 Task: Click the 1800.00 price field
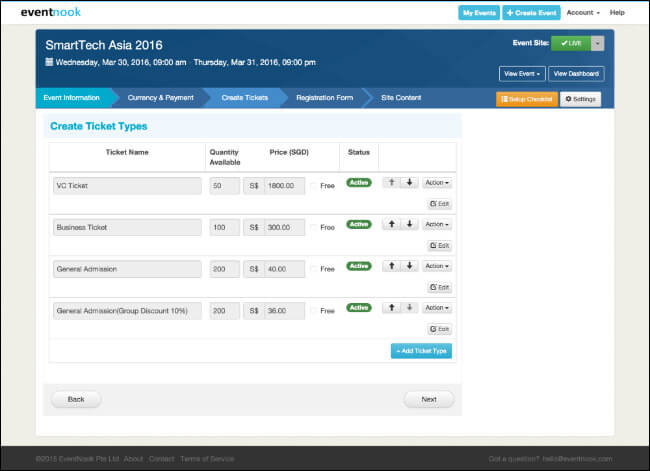[284, 186]
